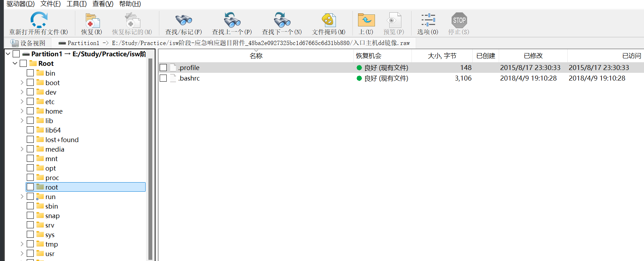Sort by Accessed (已访问) column
The width and height of the screenshot is (644, 261).
606,56
